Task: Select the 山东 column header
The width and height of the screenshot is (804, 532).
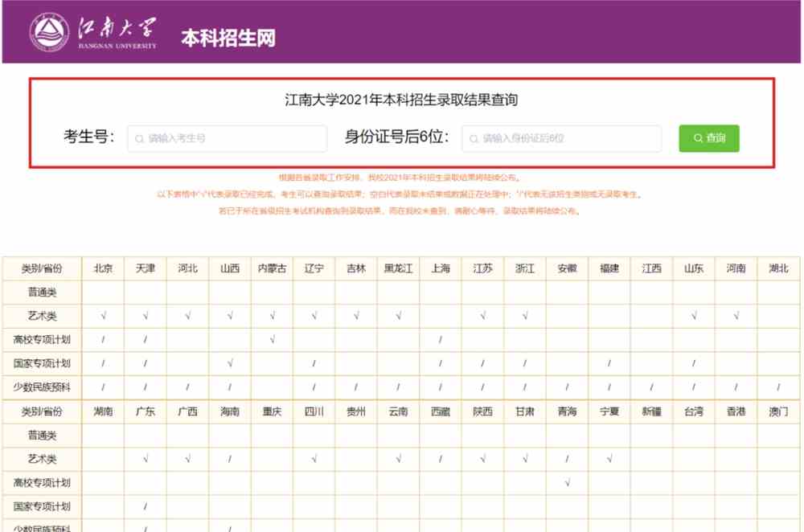Action: [x=694, y=268]
